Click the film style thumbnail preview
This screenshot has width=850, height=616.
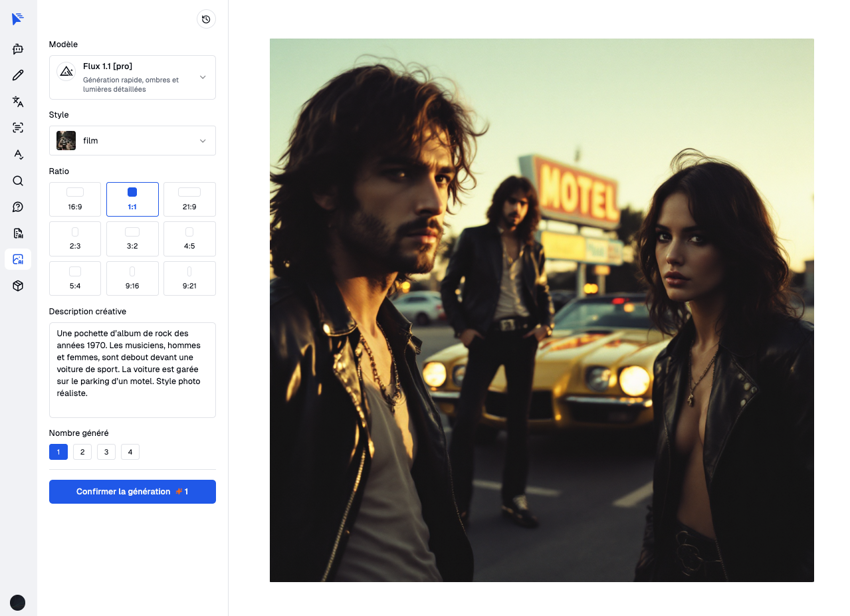[x=66, y=141]
